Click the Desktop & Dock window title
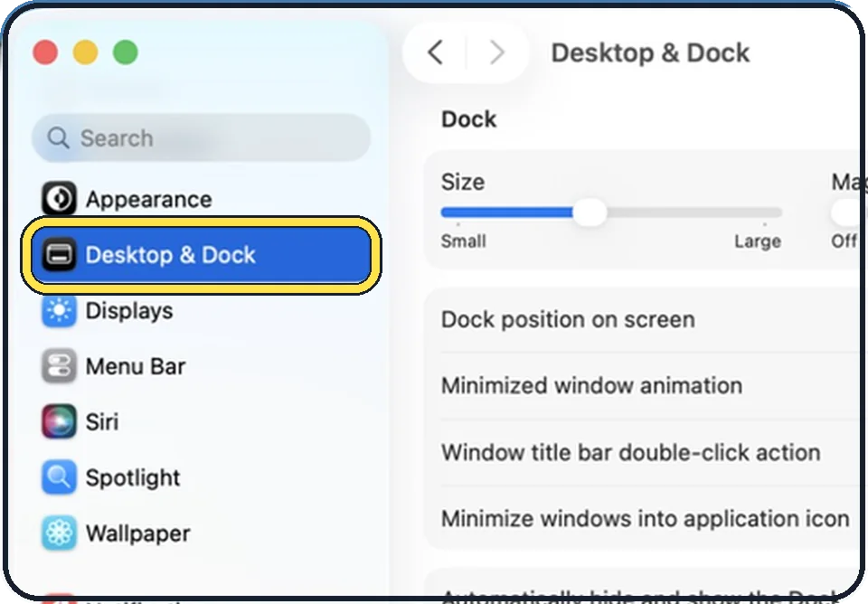This screenshot has width=868, height=604. [x=650, y=53]
